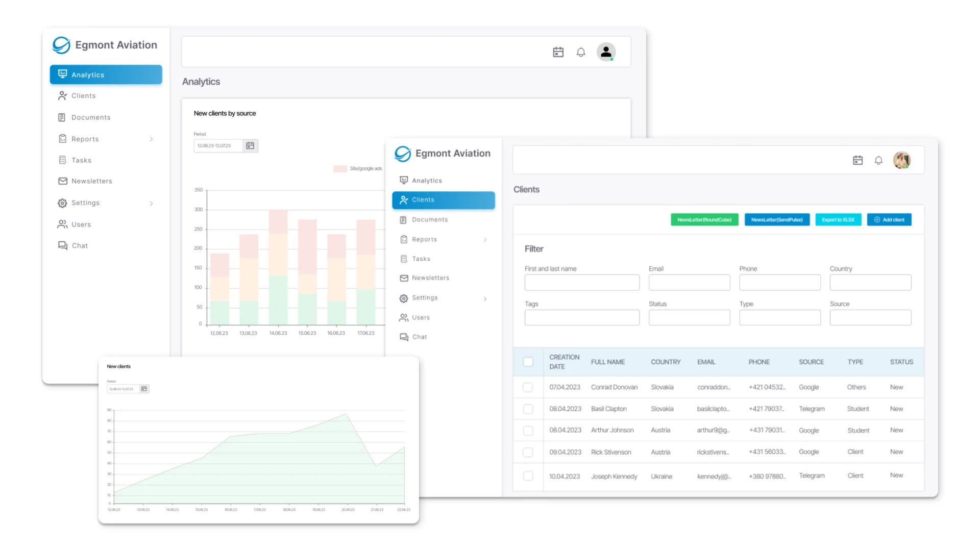Expand the Reports chevron in the Clients sidebar
The height and width of the screenshot is (551, 980).
coord(485,239)
